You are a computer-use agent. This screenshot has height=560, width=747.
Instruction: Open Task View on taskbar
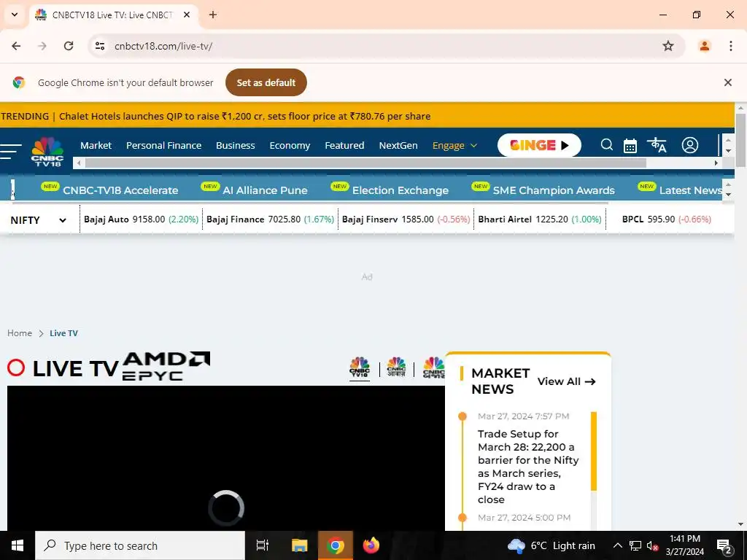[x=263, y=545]
